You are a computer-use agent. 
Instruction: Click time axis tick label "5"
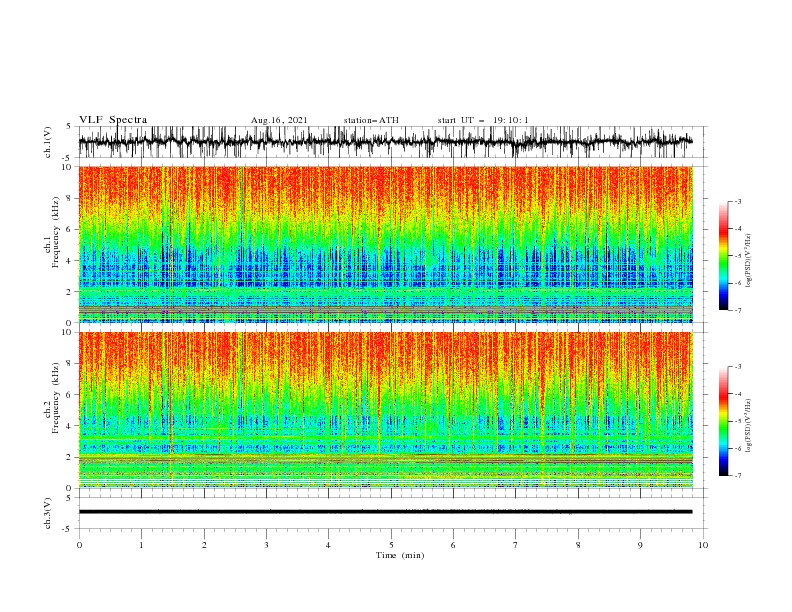click(391, 545)
